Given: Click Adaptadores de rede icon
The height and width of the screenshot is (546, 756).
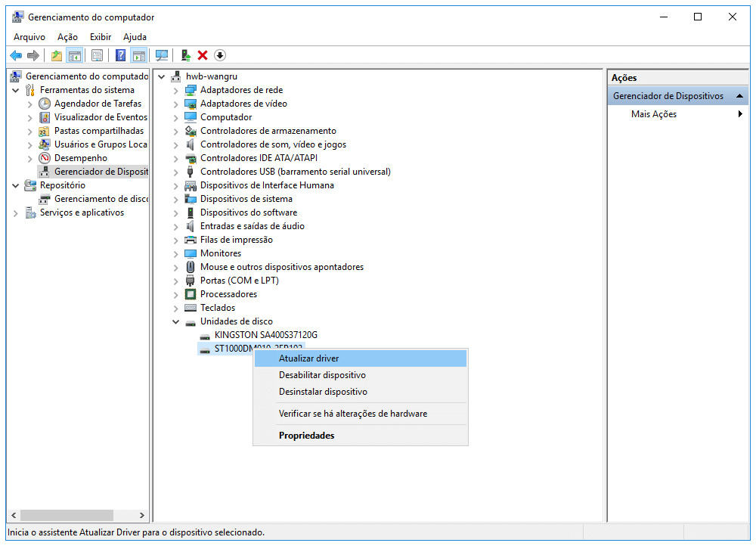Looking at the screenshot, I should (x=191, y=90).
